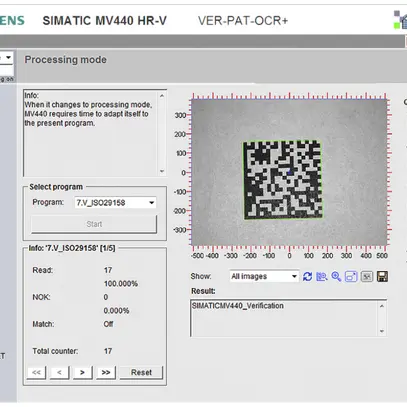Click the VER-PAT-OCR+ header text
Screen dimensions: 407x407
tap(243, 21)
